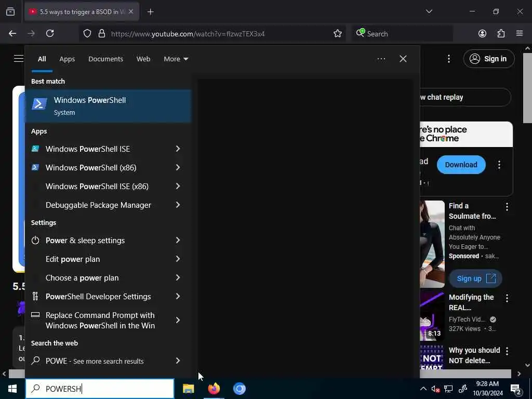This screenshot has width=532, height=399.
Task: Click the taskbar search box with POWERSH
Action: [x=100, y=389]
